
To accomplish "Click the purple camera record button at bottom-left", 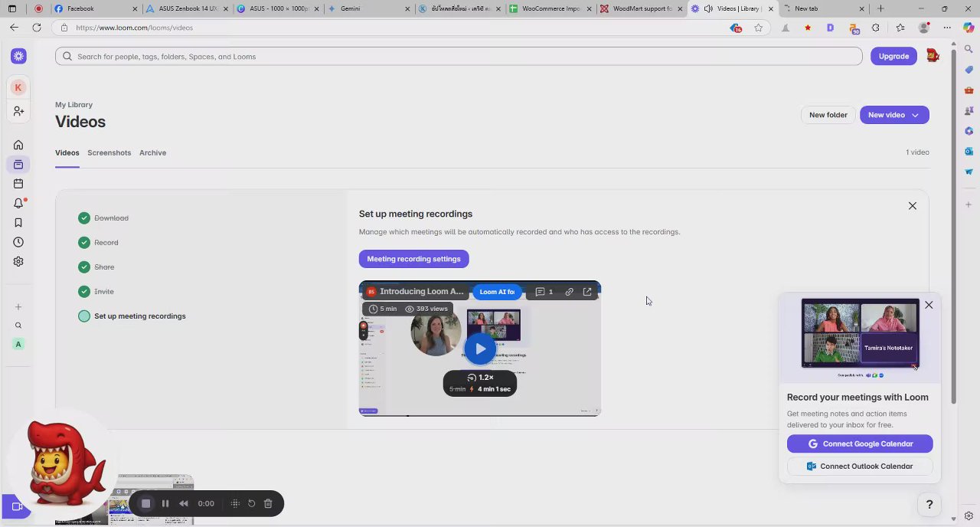I will [x=15, y=506].
